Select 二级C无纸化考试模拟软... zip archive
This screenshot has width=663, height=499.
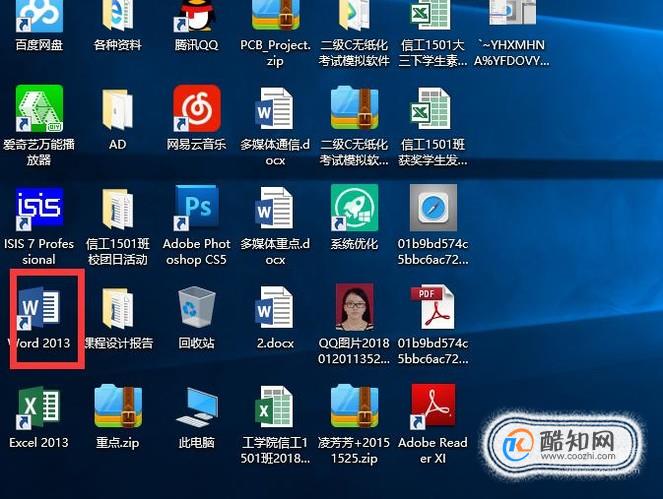[354, 108]
